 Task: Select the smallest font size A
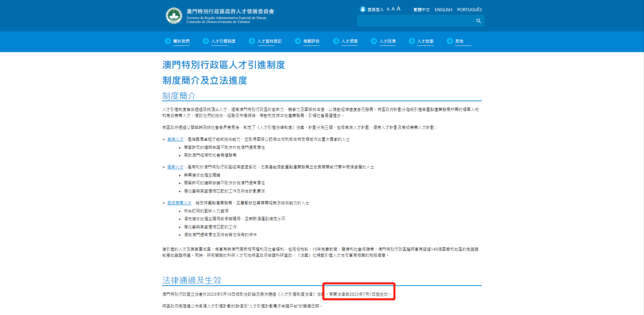point(388,10)
